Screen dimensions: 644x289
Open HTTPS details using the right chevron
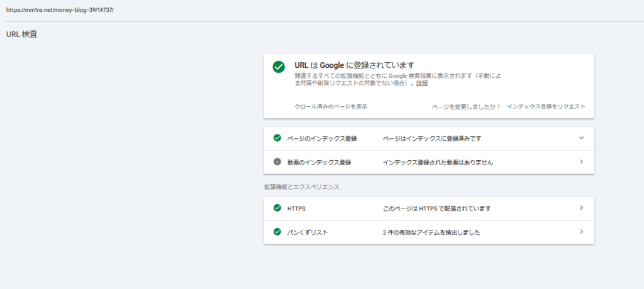point(581,208)
